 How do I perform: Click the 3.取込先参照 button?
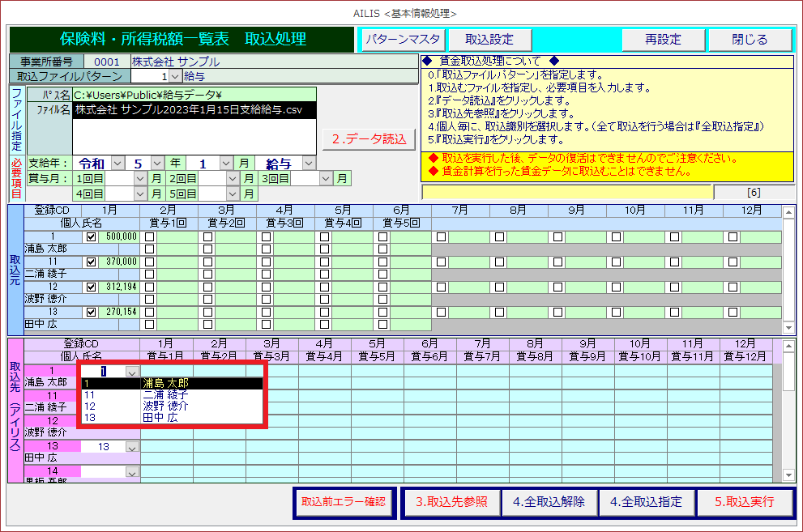[451, 502]
